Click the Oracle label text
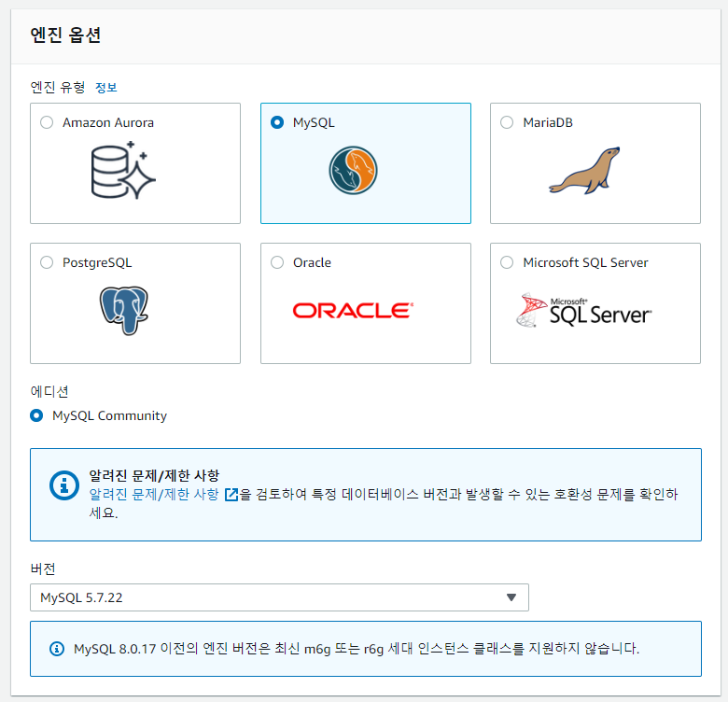Screen dimensions: 728x702 point(312,262)
